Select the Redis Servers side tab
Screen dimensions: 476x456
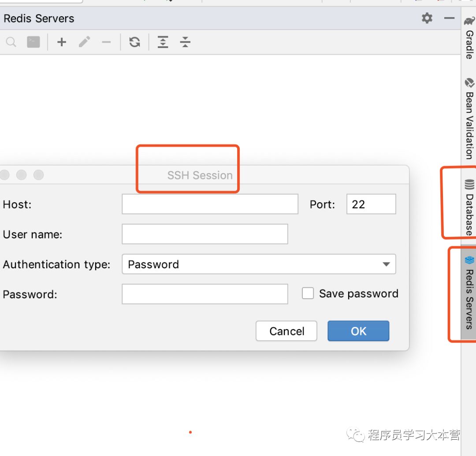click(x=469, y=293)
